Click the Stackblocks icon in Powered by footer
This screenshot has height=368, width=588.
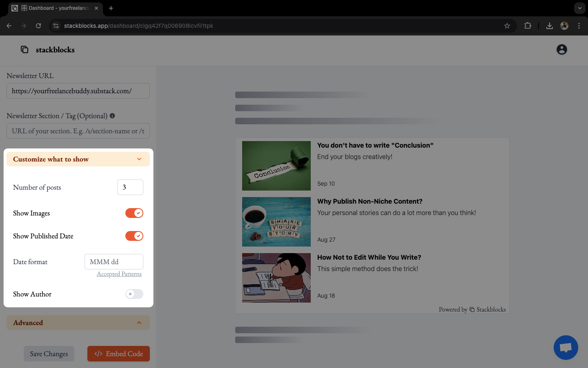coord(472,310)
